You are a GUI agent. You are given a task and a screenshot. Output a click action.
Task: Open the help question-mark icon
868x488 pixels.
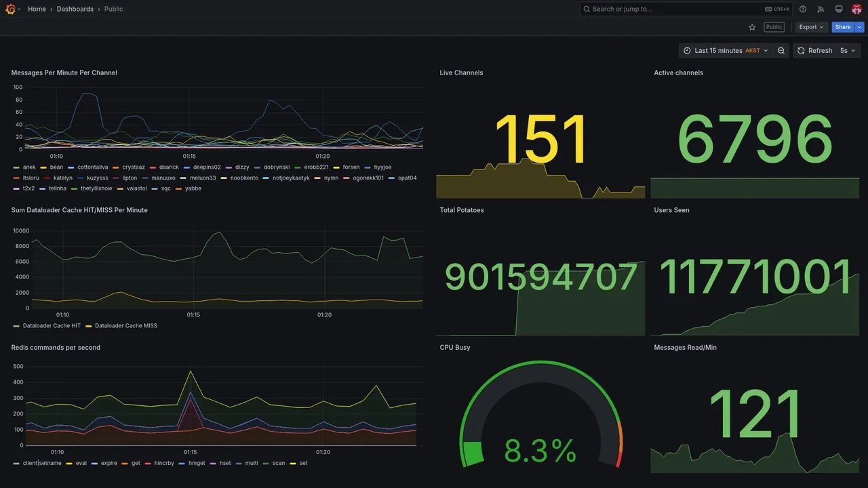tap(803, 9)
